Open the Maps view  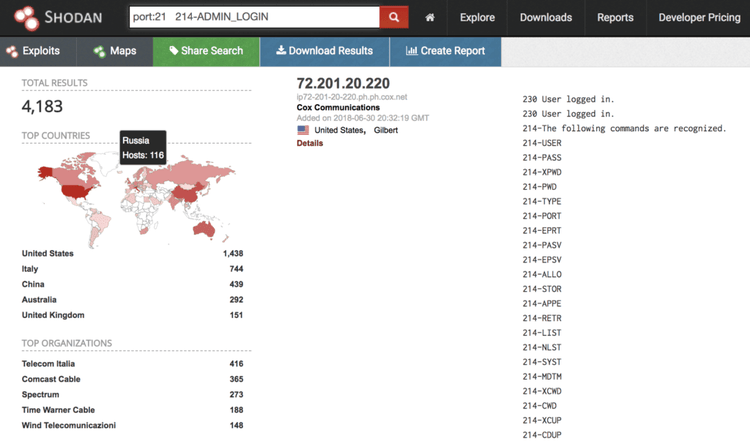[x=114, y=51]
